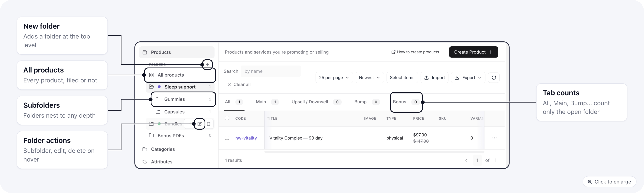Click the folder icon beside Capsules

coord(158,112)
